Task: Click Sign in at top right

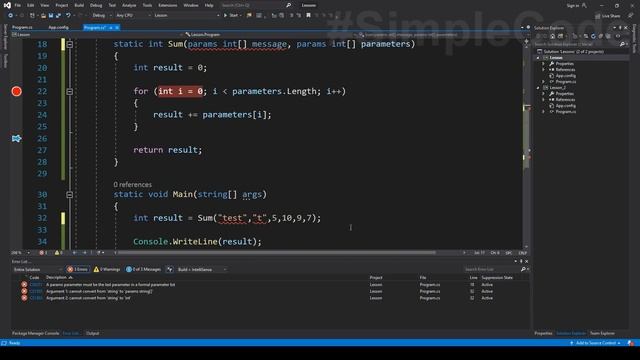Action: pyautogui.click(x=573, y=5)
